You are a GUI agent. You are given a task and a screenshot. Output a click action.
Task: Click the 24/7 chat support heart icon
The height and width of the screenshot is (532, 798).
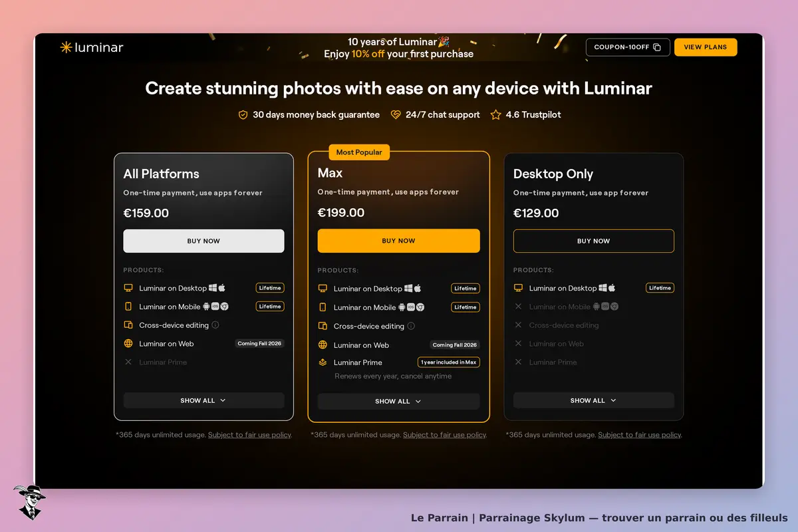(396, 115)
